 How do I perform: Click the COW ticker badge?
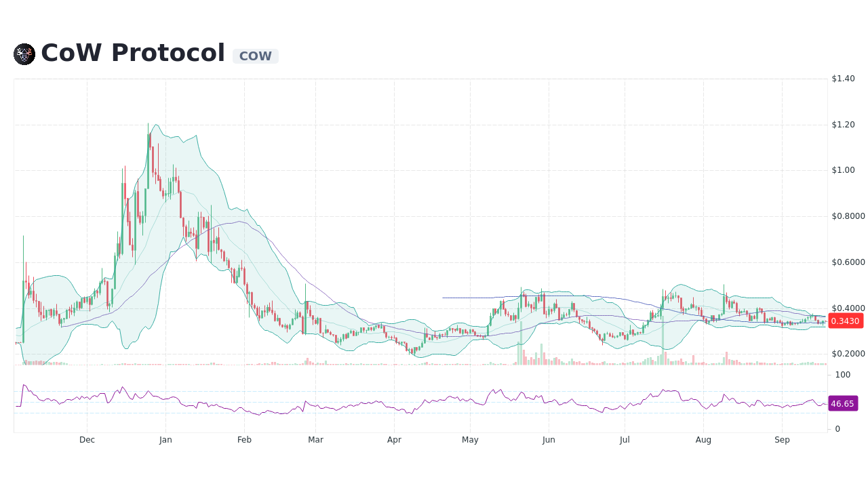(x=255, y=56)
